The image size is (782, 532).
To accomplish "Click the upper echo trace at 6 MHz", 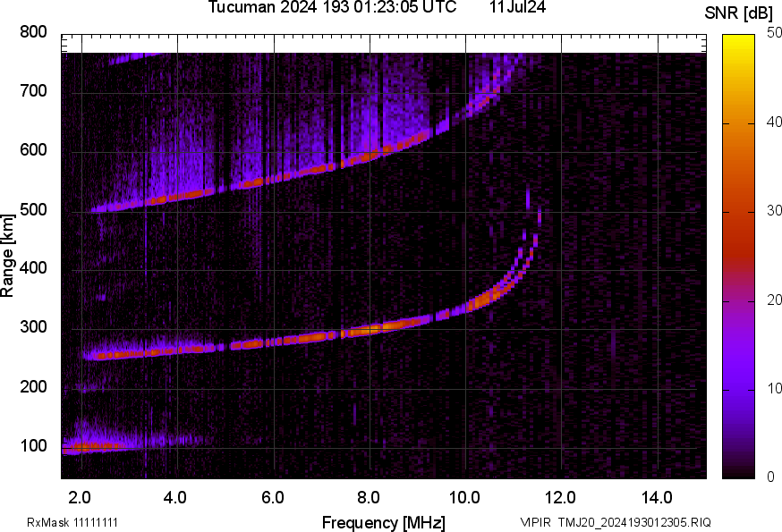I will (273, 179).
